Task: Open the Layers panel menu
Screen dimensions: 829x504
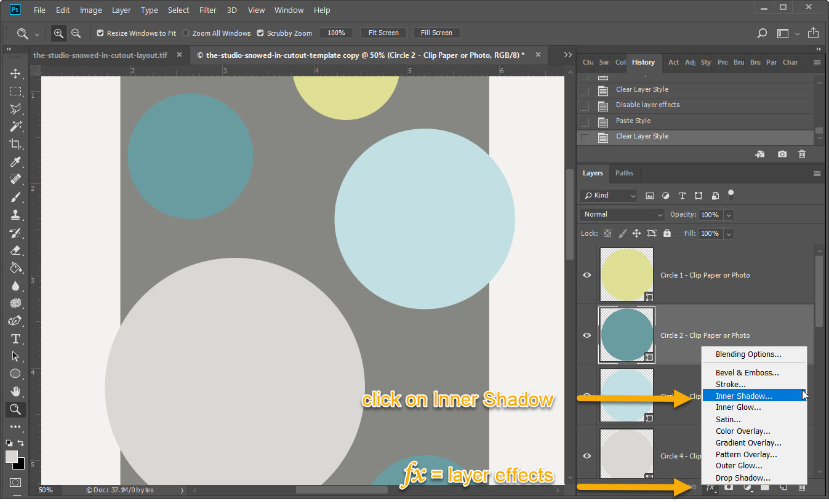Action: pos(817,174)
